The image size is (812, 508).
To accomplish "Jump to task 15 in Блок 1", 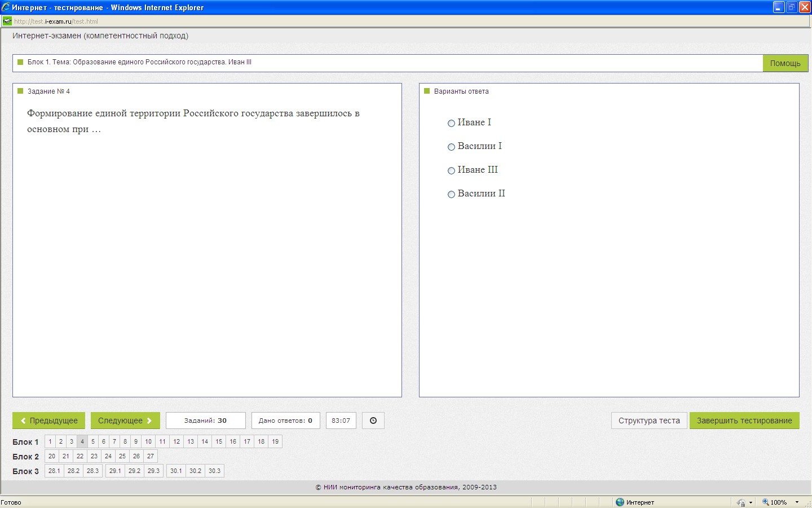I will click(x=219, y=441).
